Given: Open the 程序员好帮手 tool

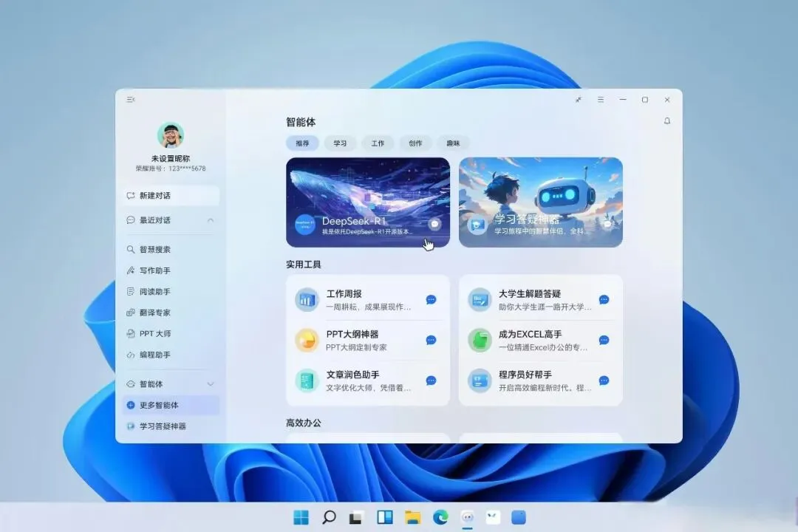Looking at the screenshot, I should pos(540,381).
